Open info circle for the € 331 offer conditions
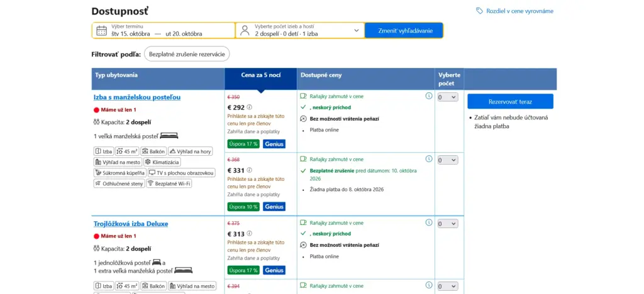This screenshot has height=294, width=644. point(429,159)
